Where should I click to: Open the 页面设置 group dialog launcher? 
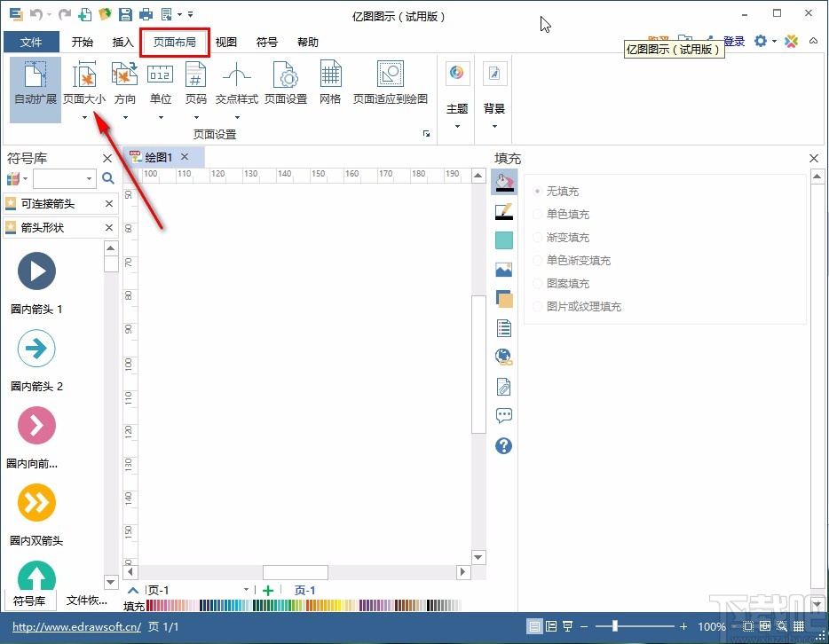426,134
